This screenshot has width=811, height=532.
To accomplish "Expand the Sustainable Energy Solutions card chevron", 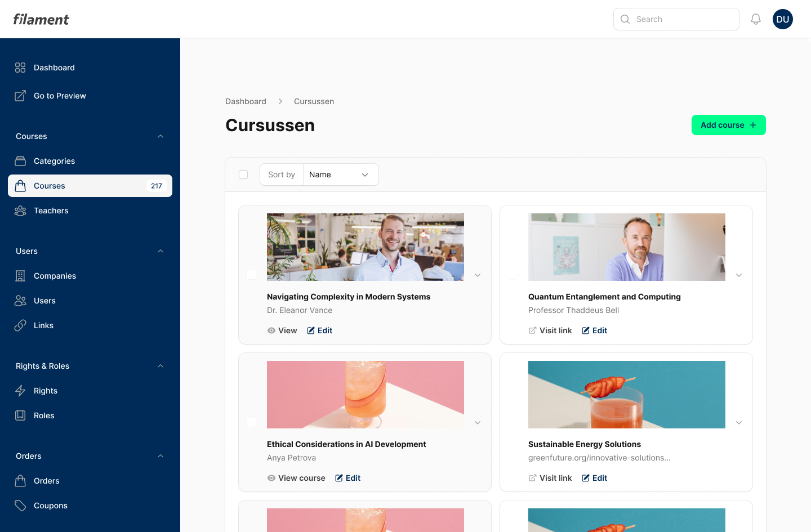I will 739,422.
